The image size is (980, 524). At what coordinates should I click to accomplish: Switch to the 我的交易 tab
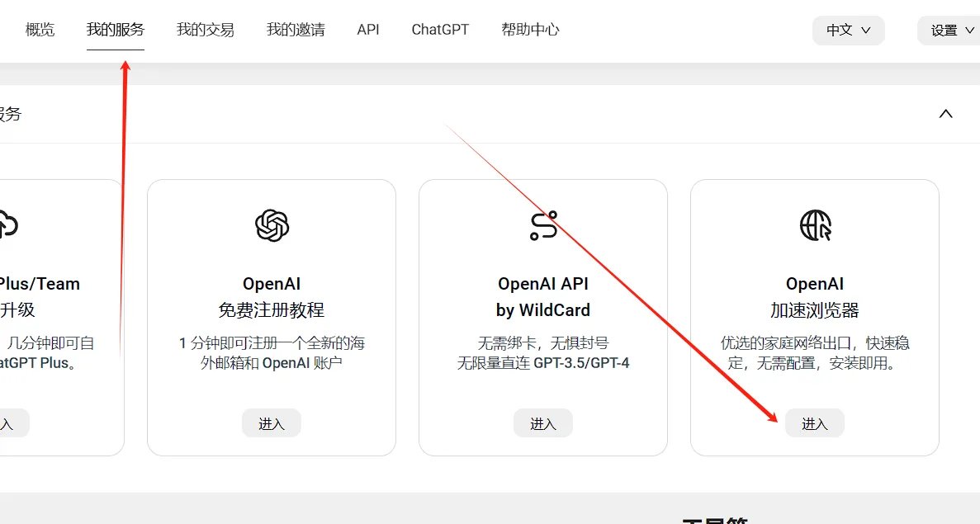point(205,30)
